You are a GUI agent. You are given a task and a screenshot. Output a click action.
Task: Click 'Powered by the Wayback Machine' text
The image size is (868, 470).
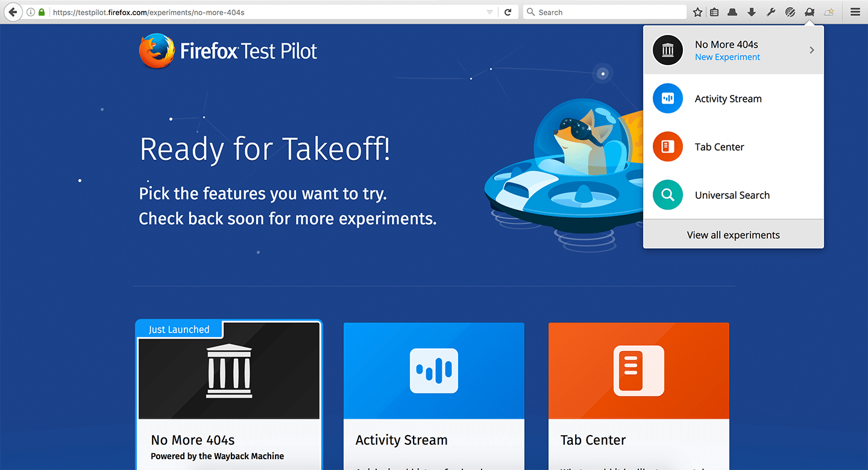(x=217, y=456)
